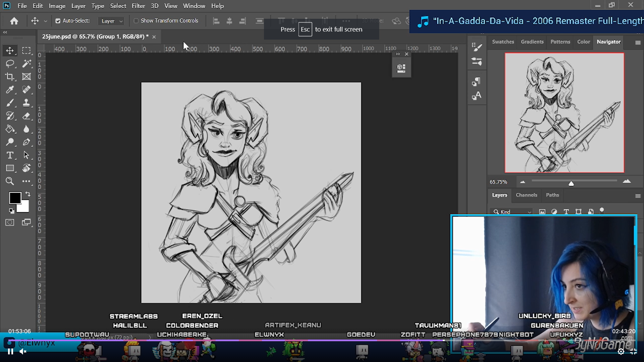The height and width of the screenshot is (362, 644).
Task: Open the Character panel icon
Action: tap(477, 96)
